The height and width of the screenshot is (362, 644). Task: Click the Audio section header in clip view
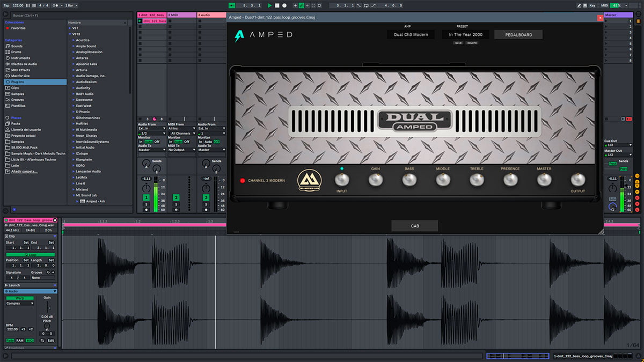(31, 291)
